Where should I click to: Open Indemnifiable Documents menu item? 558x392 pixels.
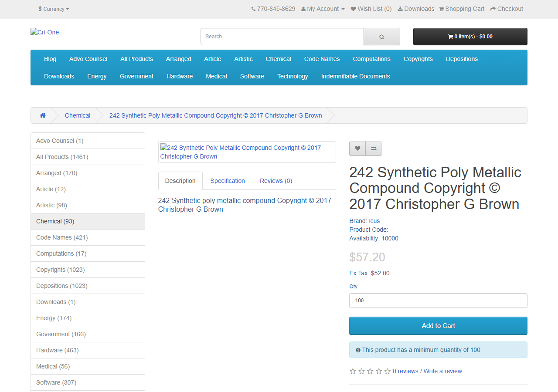356,76
